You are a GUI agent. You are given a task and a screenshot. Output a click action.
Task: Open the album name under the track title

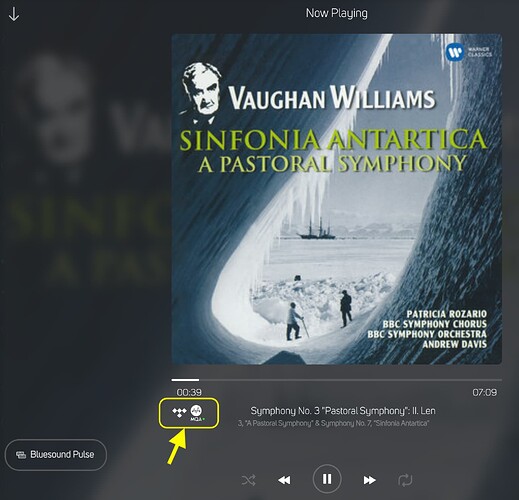tap(333, 423)
